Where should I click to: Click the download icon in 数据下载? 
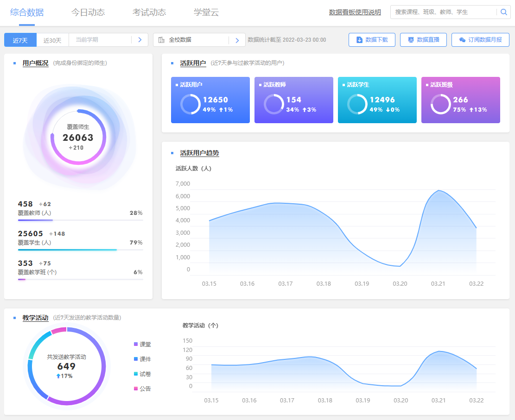359,40
